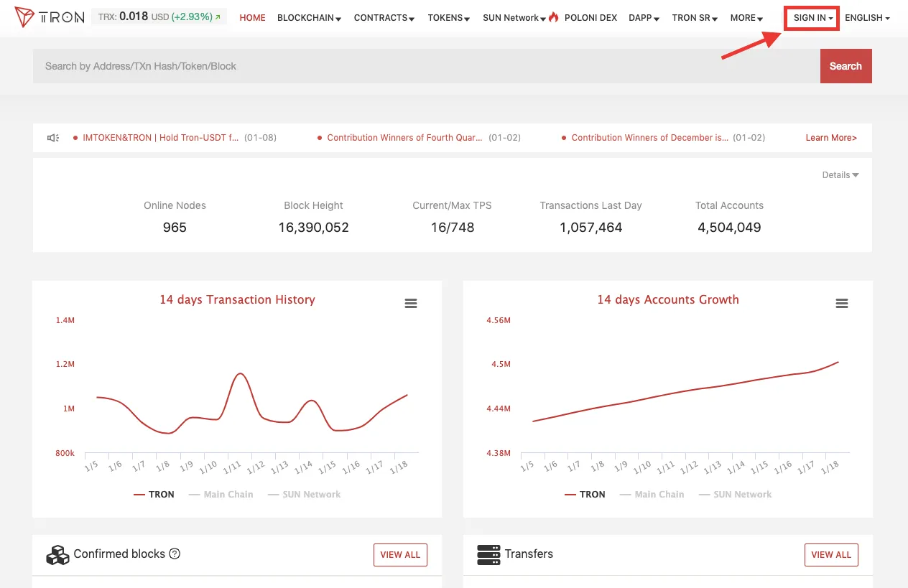The height and width of the screenshot is (588, 908).
Task: Click the 14 days Accounts Growth title
Action: [668, 299]
